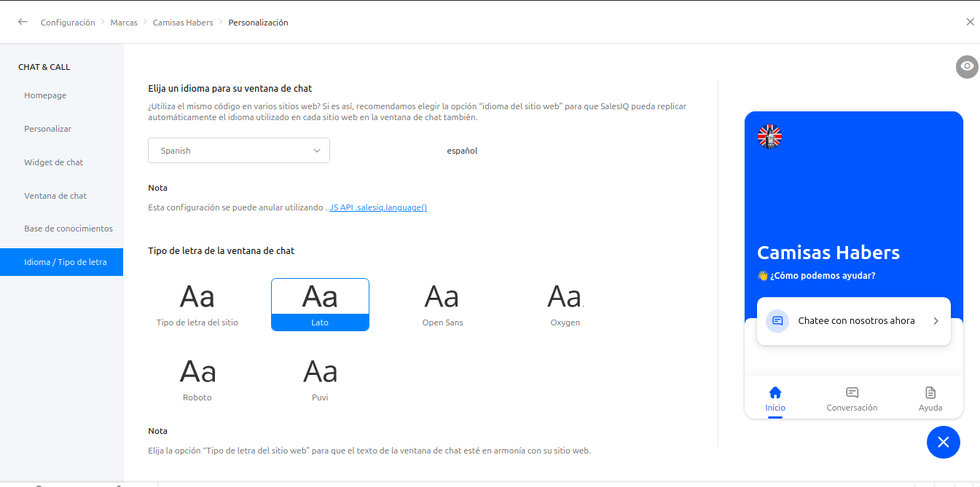
Task: Select Tipo de letra del sitio font
Action: click(x=197, y=304)
